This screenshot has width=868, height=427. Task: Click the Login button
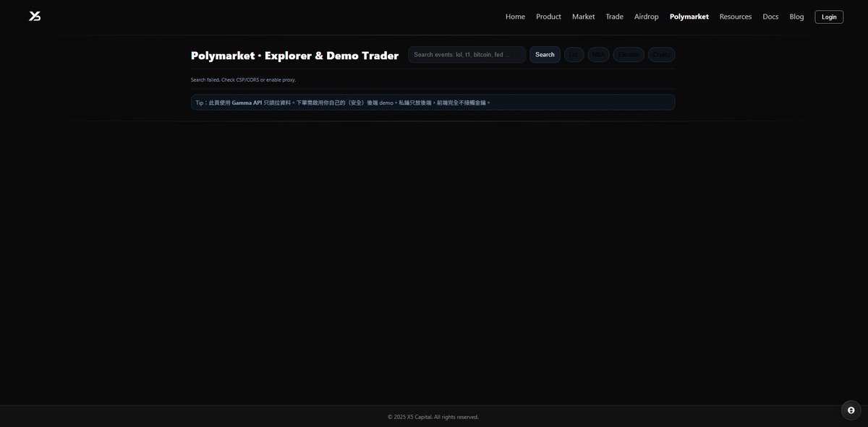point(829,17)
